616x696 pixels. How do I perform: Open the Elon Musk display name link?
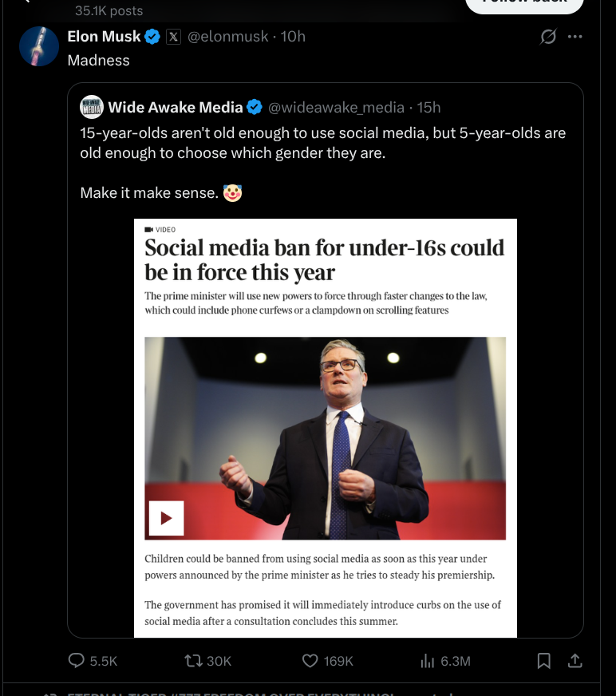pos(104,37)
